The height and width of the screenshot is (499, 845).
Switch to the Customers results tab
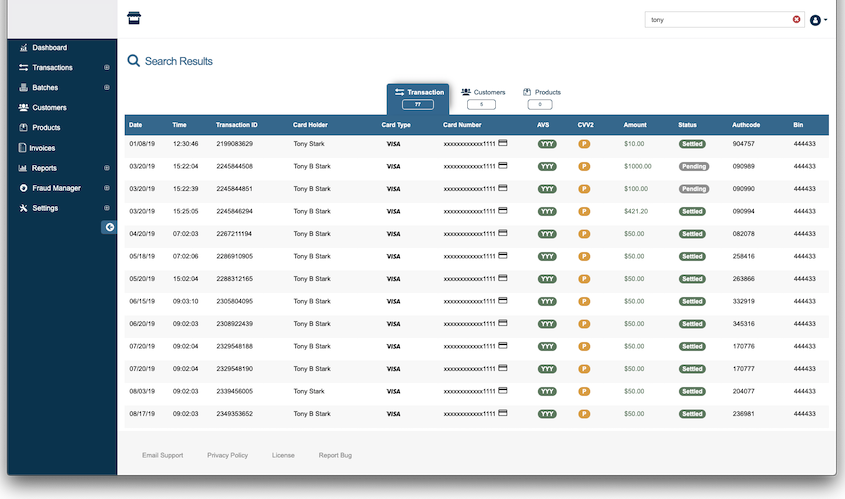(x=482, y=97)
